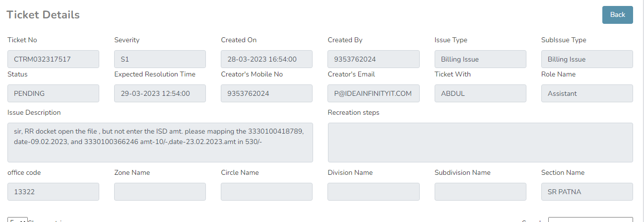Click the Ticket No field

tap(53, 59)
